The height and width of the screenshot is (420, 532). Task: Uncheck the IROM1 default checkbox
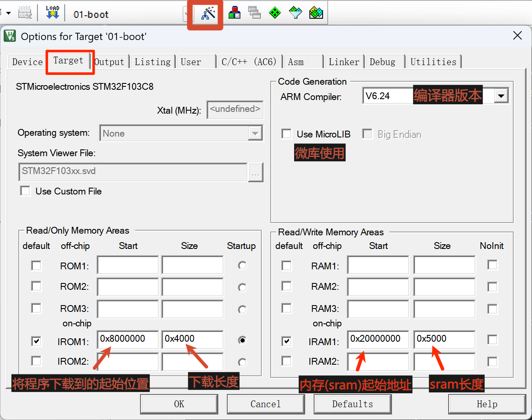pyautogui.click(x=37, y=341)
